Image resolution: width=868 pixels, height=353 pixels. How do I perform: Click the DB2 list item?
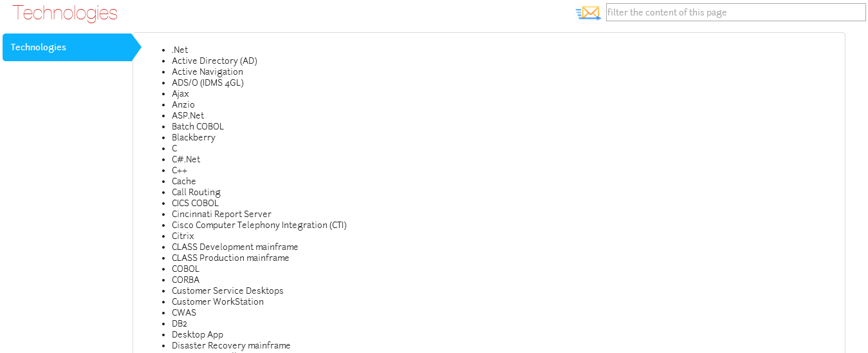pyautogui.click(x=180, y=324)
